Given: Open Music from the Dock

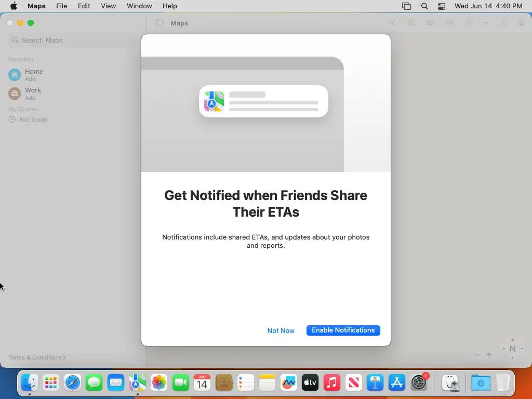Looking at the screenshot, I should [x=332, y=383].
